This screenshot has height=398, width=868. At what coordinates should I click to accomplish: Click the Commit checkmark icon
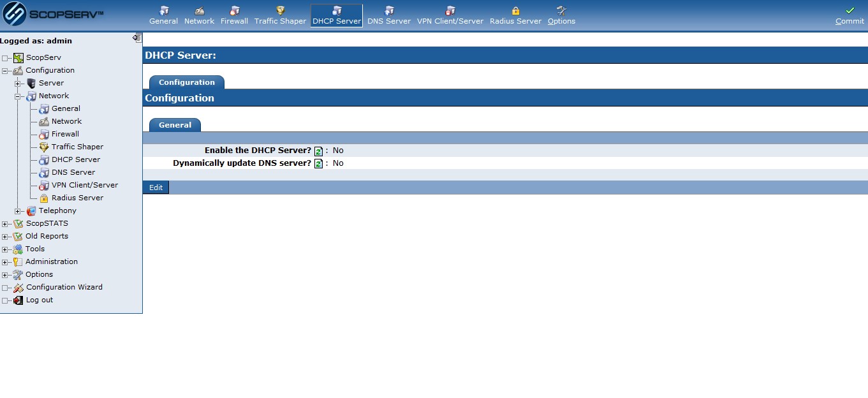coord(850,11)
